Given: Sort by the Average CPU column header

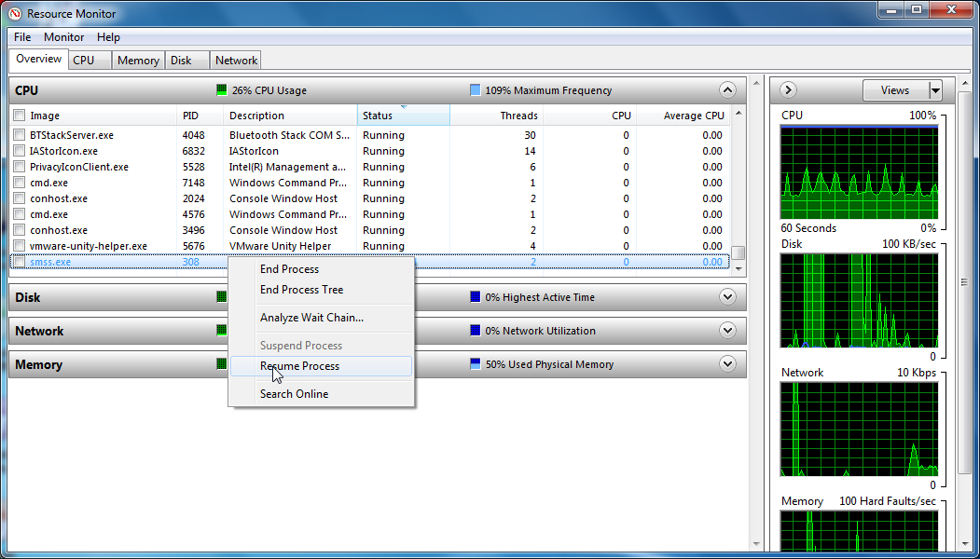Looking at the screenshot, I should [683, 116].
